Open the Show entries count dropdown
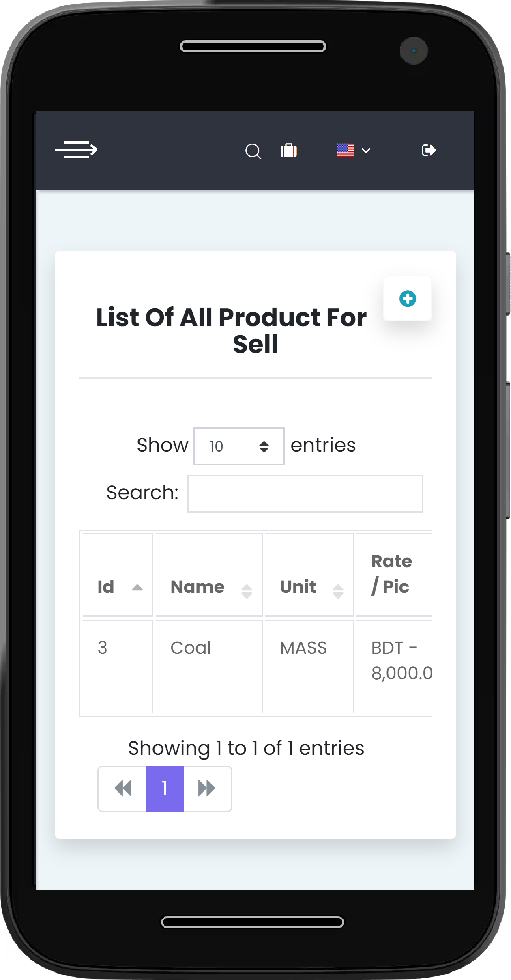The image size is (511, 980). tap(239, 446)
